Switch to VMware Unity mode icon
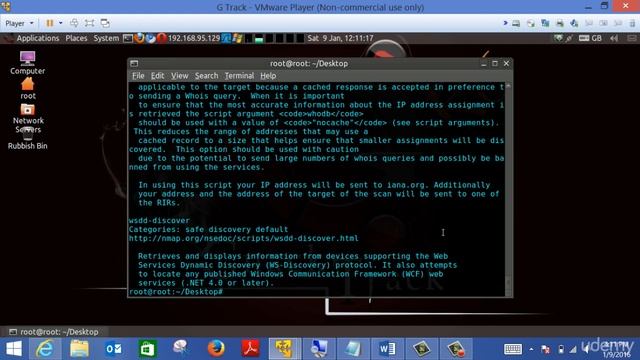The height and width of the screenshot is (360, 640). pos(105,23)
